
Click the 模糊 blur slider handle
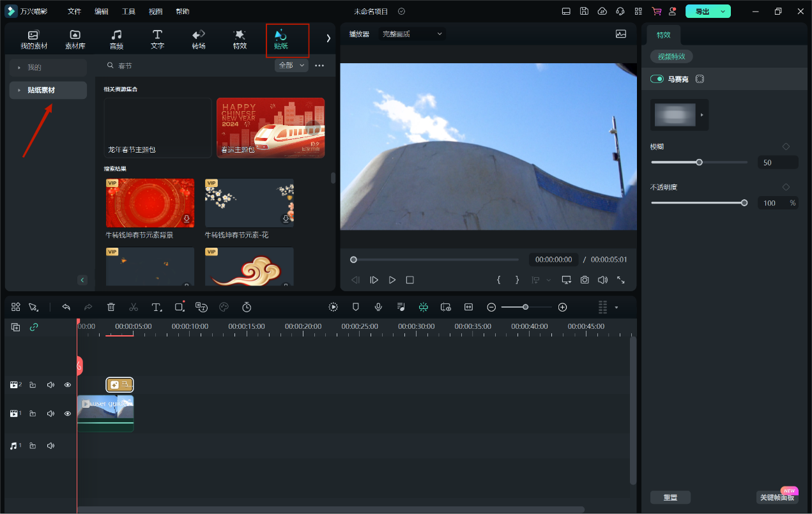(x=699, y=162)
